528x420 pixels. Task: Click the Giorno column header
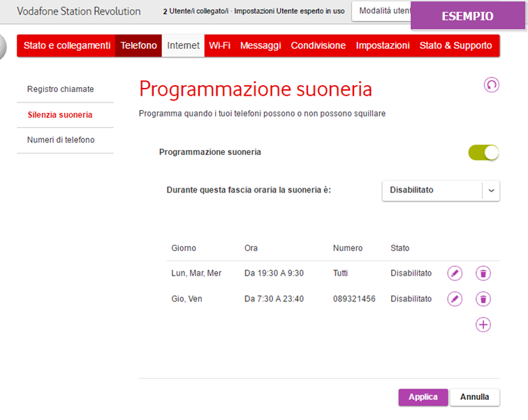(x=184, y=248)
